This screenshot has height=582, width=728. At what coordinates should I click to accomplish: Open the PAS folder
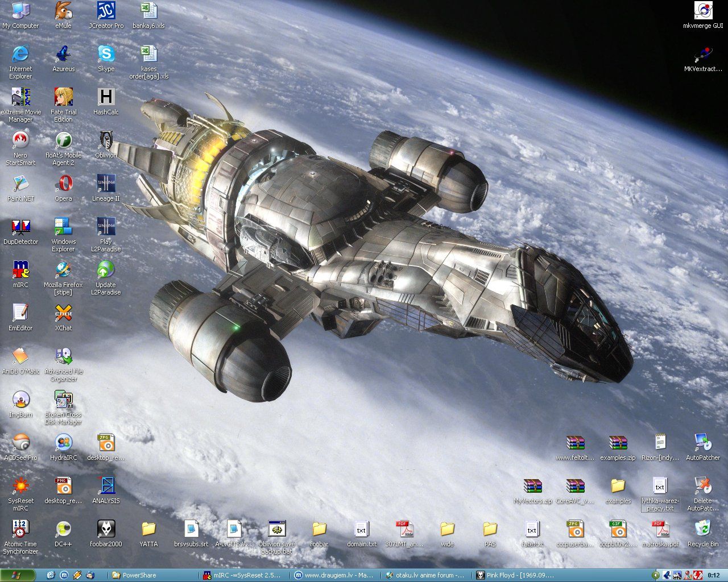[490, 534]
